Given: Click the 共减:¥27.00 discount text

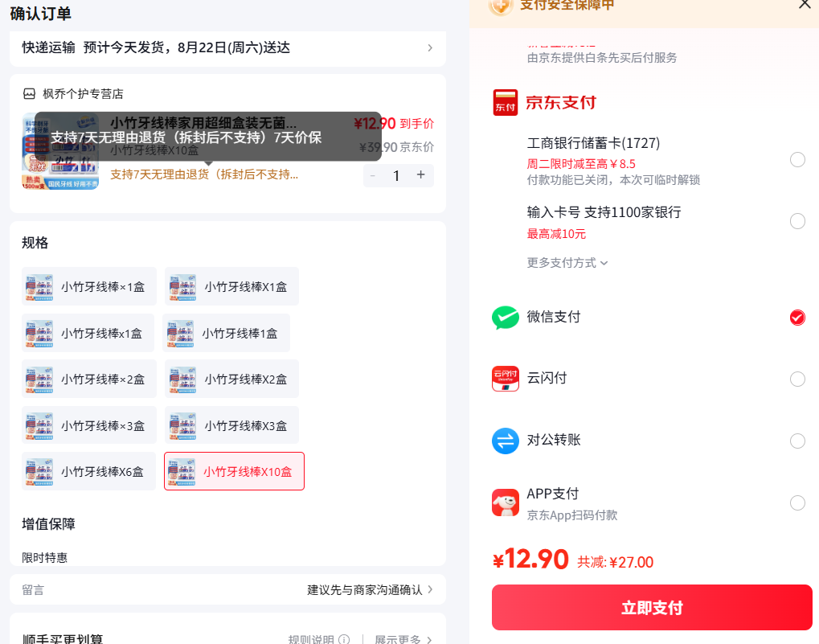Looking at the screenshot, I should [x=616, y=563].
